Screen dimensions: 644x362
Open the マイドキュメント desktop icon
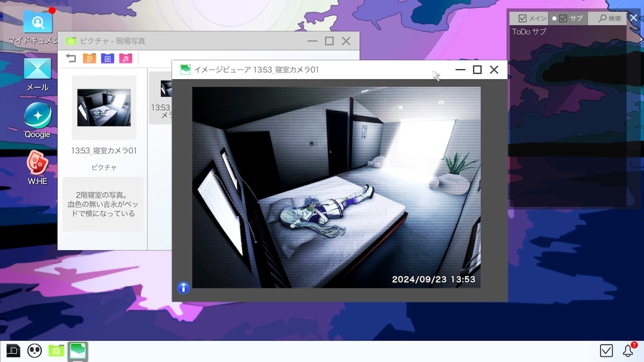(x=38, y=22)
